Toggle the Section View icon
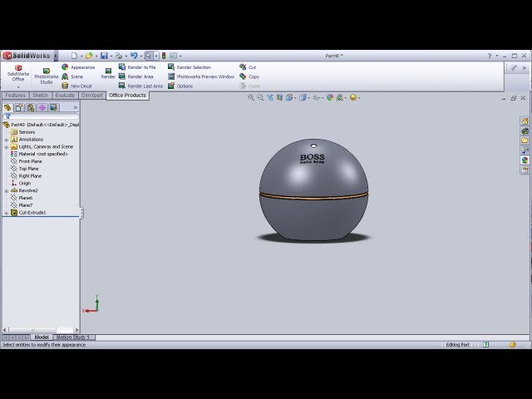This screenshot has width=532, height=399. [x=279, y=98]
